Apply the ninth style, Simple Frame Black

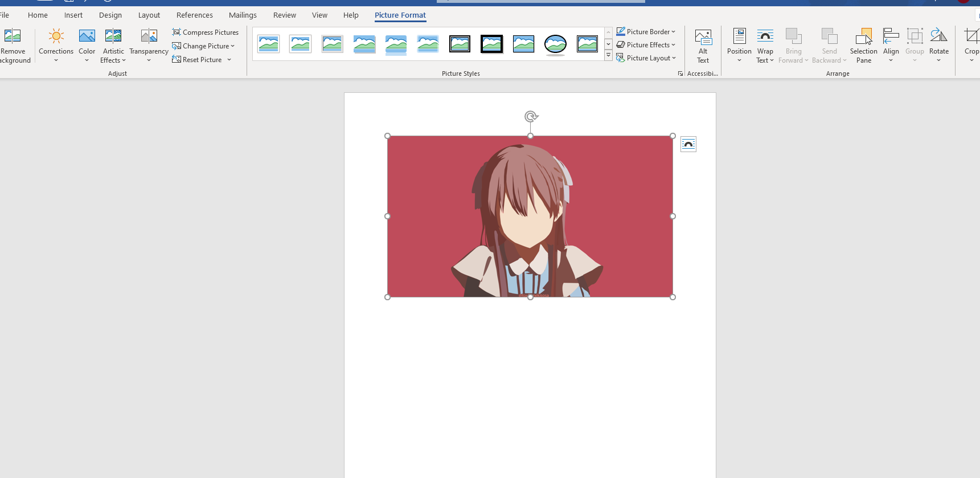tap(523, 44)
